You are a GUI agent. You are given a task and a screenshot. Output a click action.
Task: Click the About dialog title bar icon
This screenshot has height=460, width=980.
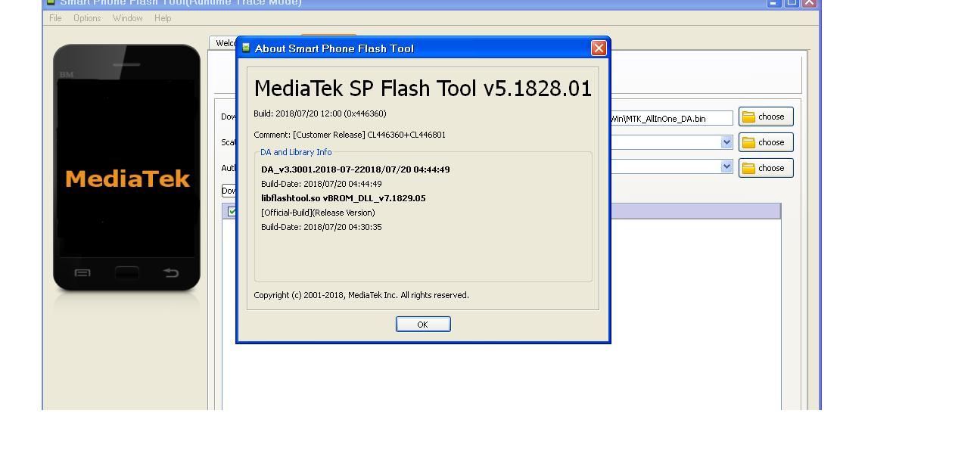click(246, 48)
